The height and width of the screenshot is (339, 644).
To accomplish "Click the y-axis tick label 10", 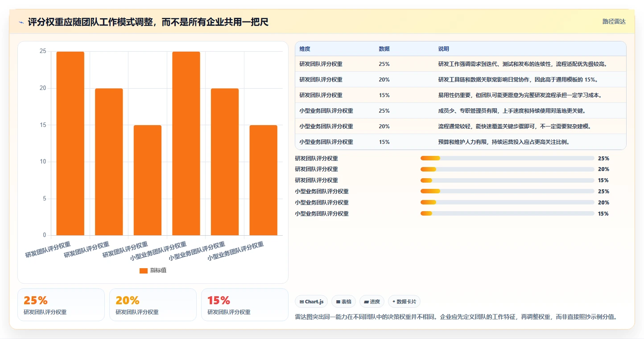I will 43,162.
